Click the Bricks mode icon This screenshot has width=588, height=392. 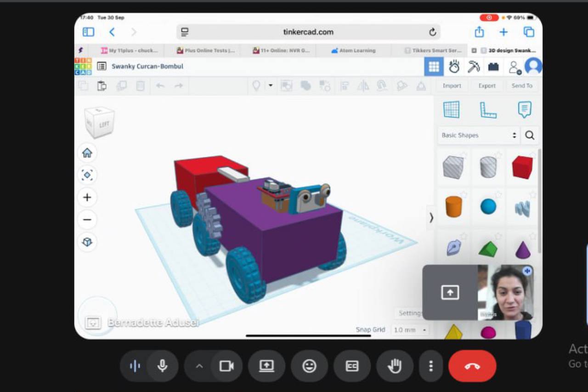[x=493, y=67]
